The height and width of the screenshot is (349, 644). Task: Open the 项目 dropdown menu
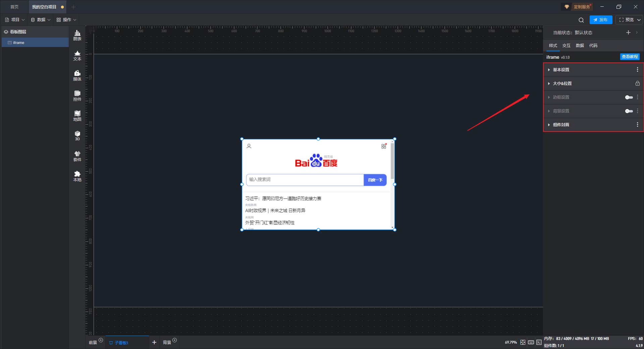(15, 20)
